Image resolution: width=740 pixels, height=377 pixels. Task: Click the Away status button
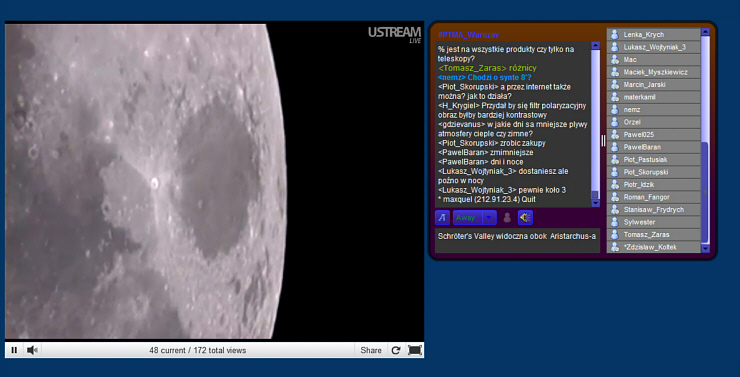point(467,218)
